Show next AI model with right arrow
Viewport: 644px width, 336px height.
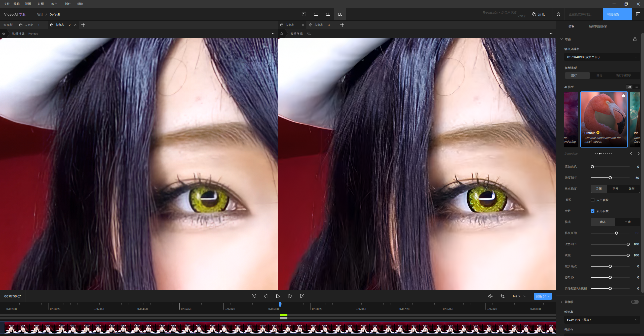(x=638, y=154)
